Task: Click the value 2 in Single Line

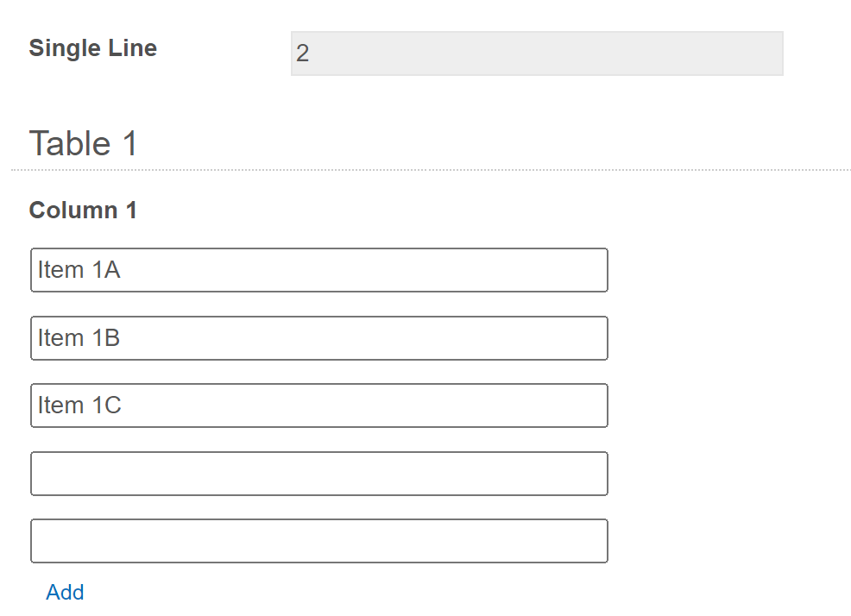Action: [x=302, y=53]
